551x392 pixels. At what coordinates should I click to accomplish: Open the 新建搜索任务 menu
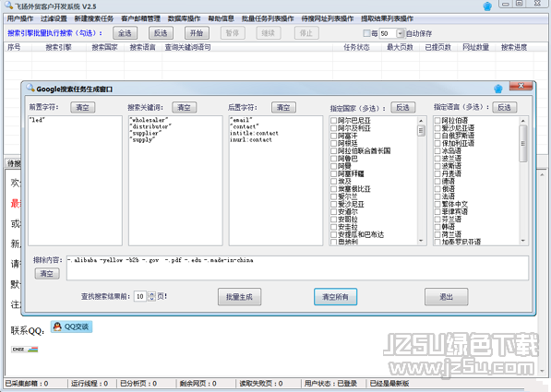(x=94, y=18)
